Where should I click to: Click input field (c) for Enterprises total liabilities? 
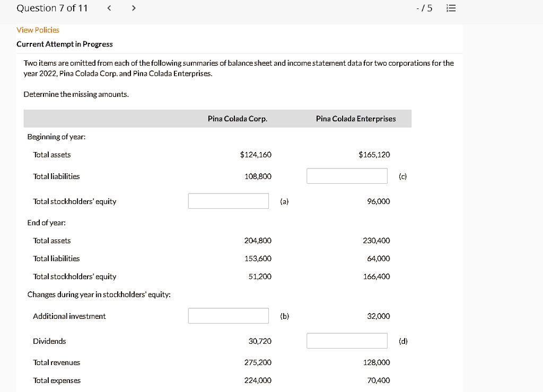click(x=347, y=176)
